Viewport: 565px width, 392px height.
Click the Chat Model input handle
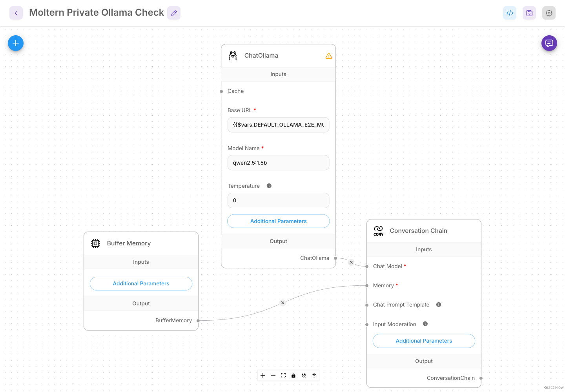pos(367,267)
